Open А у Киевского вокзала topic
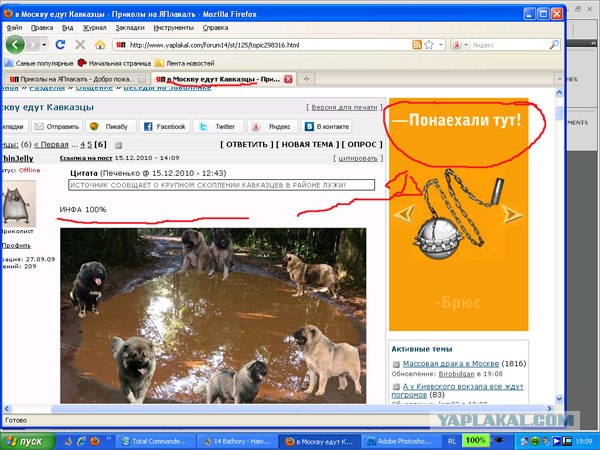Image resolution: width=600 pixels, height=450 pixels. tap(457, 390)
